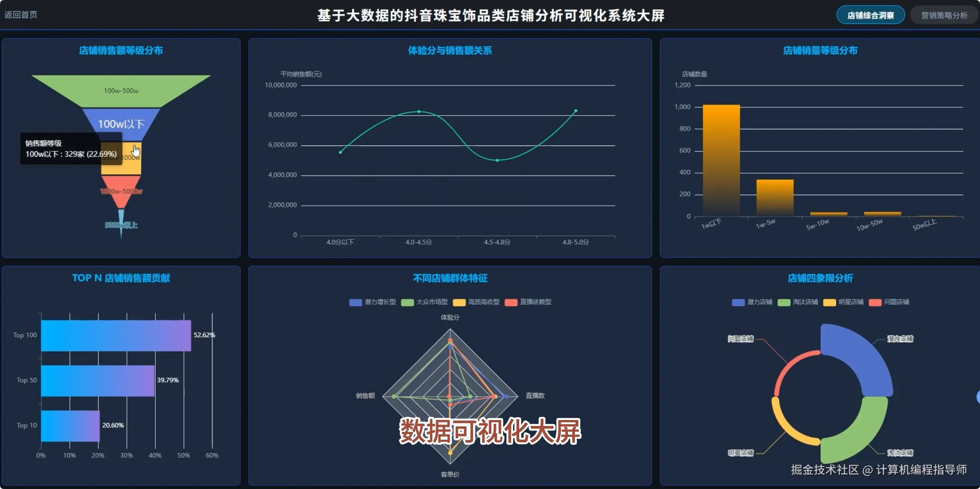Click the 店铺数量 axis label
This screenshot has width=980, height=489.
pyautogui.click(x=694, y=74)
